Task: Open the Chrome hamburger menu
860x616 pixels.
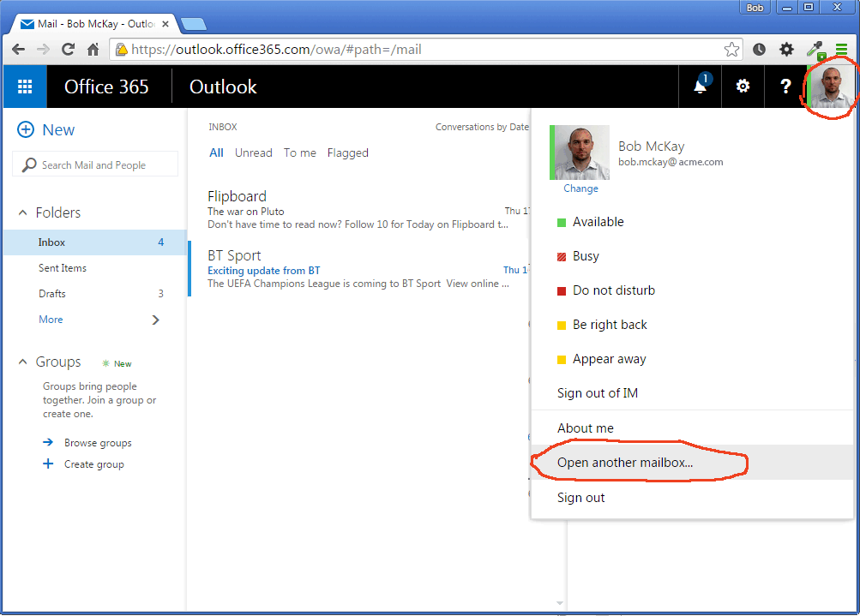Action: tap(841, 50)
